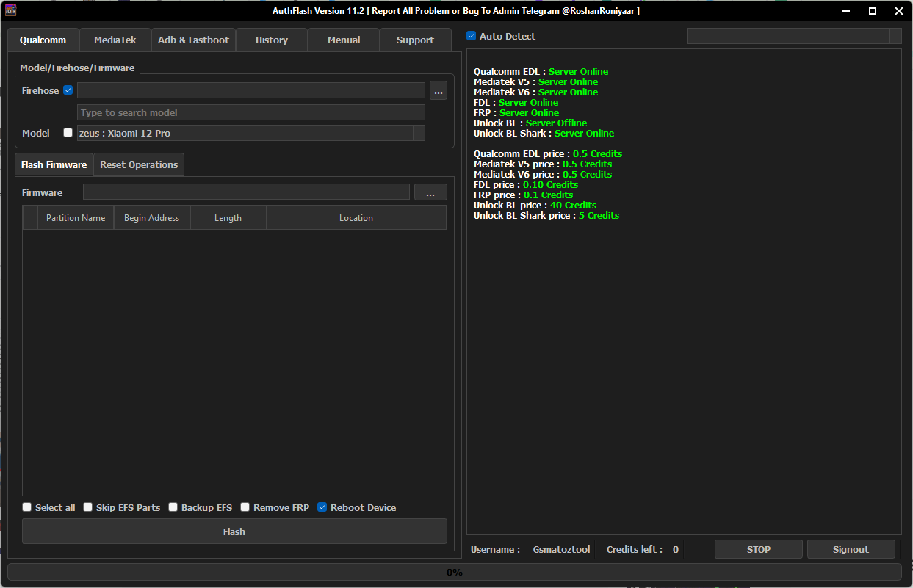Open the model list showing zeus : Xiaomi 12 Pro

click(x=250, y=133)
